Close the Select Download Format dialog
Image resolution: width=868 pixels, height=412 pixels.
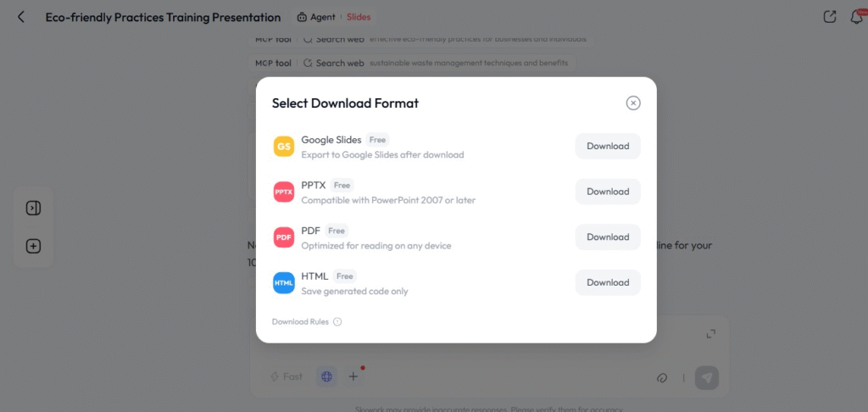tap(633, 103)
